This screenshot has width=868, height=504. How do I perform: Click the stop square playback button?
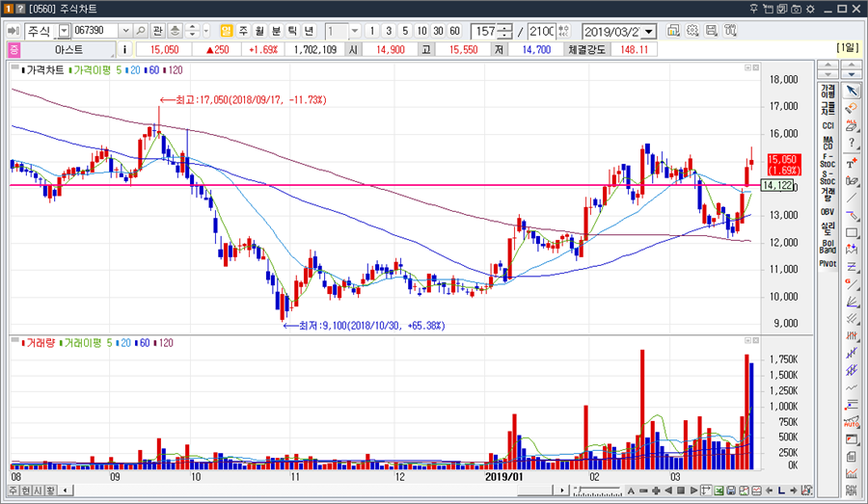pos(681,491)
